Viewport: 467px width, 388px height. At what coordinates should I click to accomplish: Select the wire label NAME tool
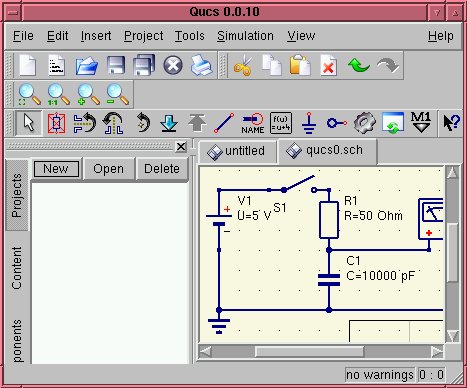click(x=253, y=123)
